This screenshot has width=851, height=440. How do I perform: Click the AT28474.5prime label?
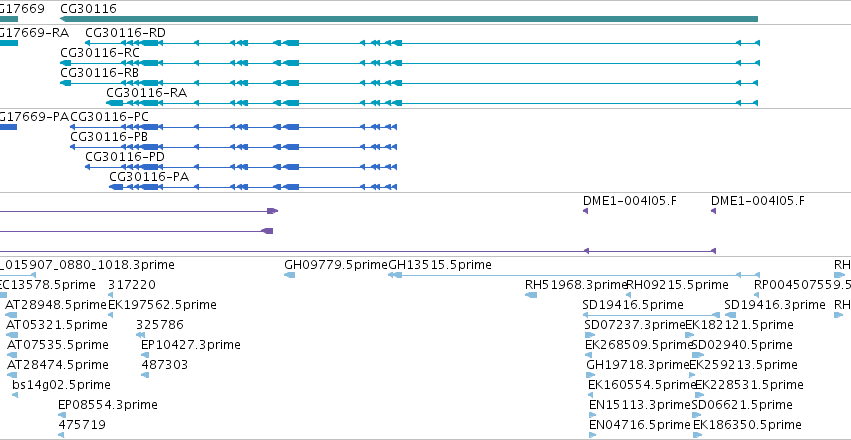pos(58,365)
